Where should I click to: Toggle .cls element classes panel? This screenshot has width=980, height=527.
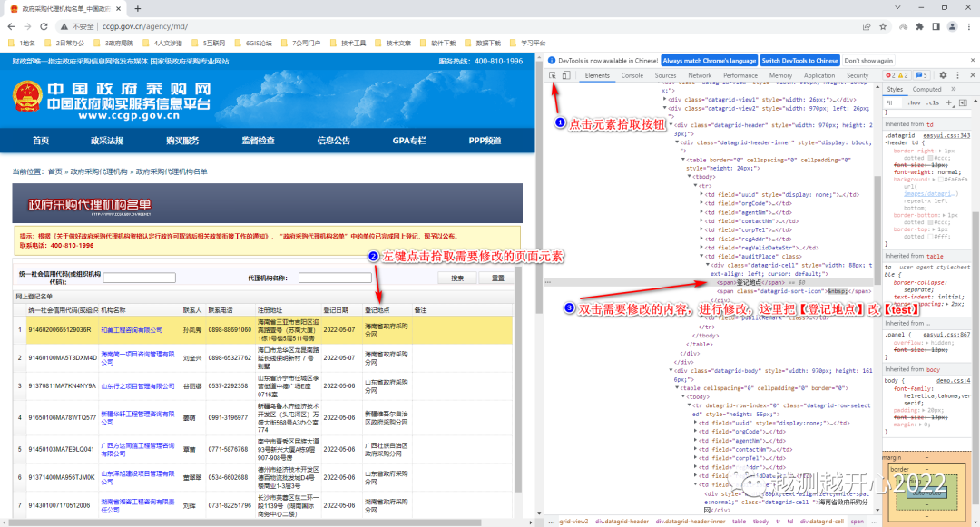(x=933, y=102)
